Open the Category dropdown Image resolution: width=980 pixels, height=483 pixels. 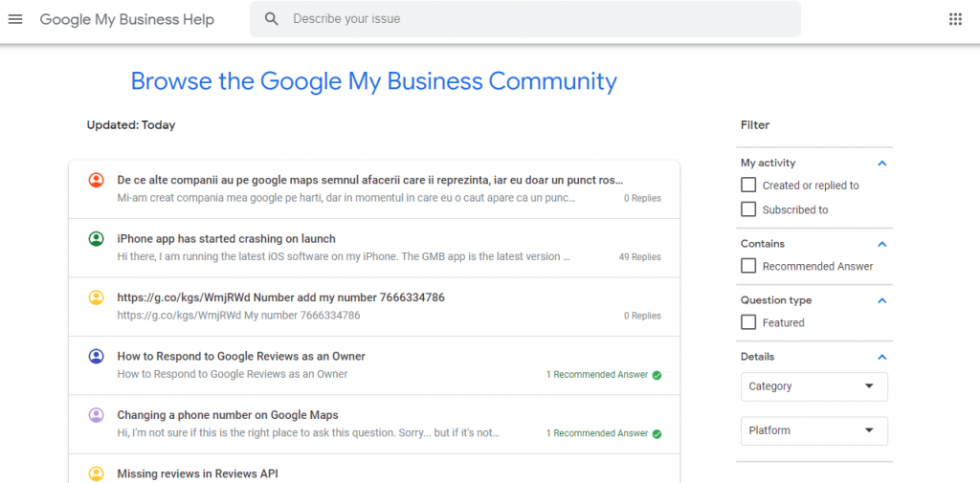click(814, 386)
